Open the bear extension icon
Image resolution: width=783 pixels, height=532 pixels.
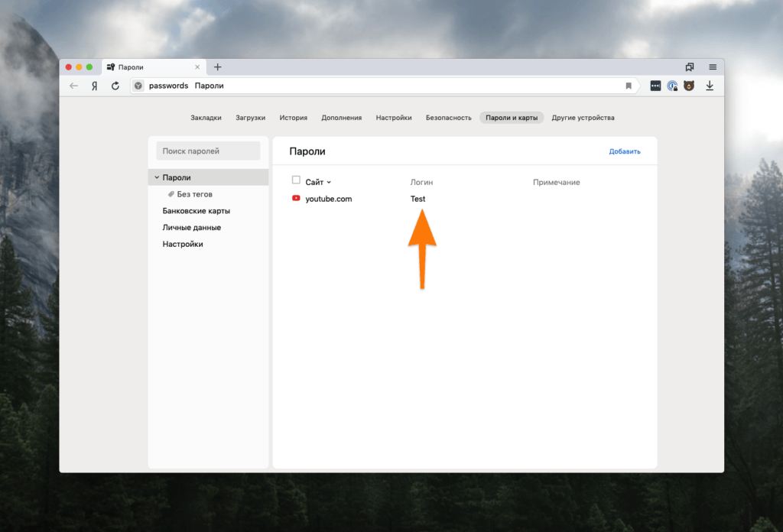pos(689,86)
